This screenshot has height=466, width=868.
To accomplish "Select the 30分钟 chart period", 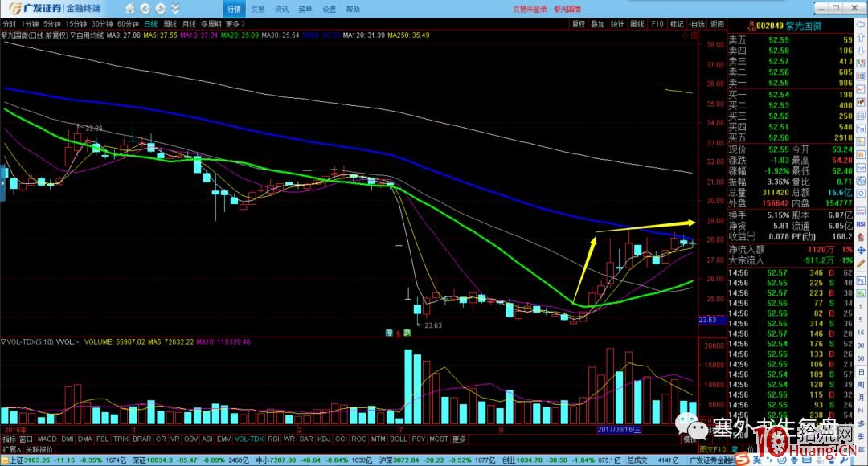I will tap(102, 24).
